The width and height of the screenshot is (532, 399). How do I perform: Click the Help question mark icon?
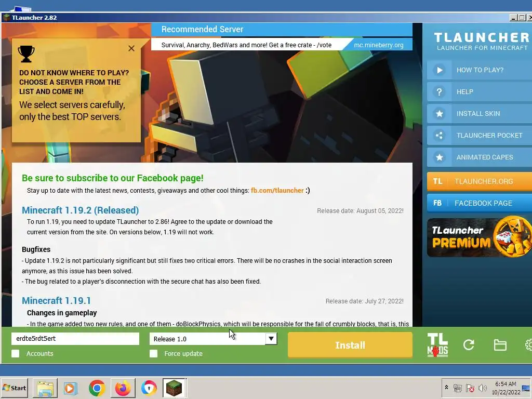tap(440, 91)
